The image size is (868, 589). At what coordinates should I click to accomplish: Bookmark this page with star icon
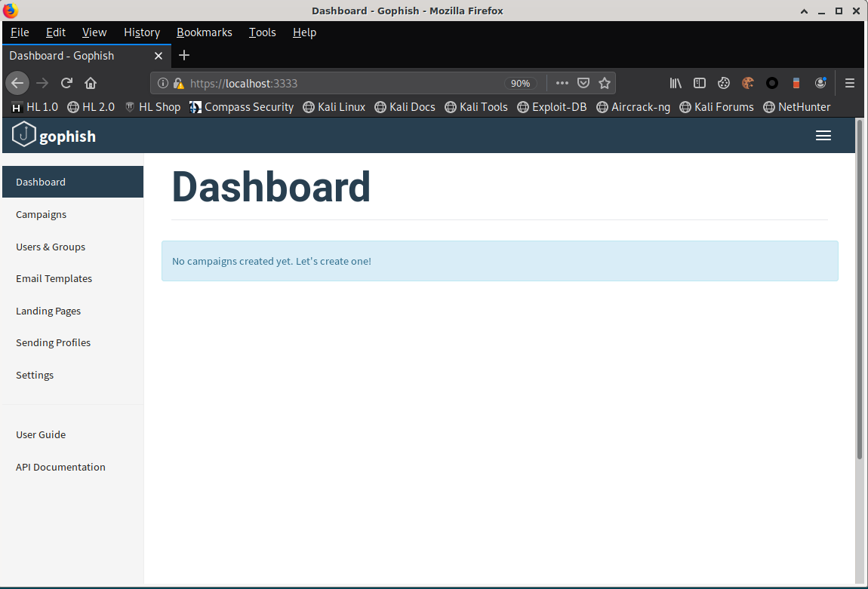604,83
